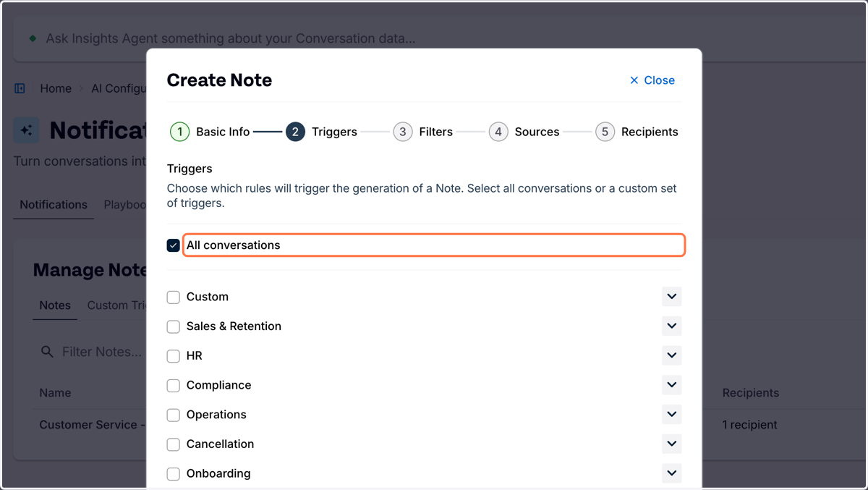
Task: Toggle the sidebar panel icon beside Home
Action: [20, 88]
